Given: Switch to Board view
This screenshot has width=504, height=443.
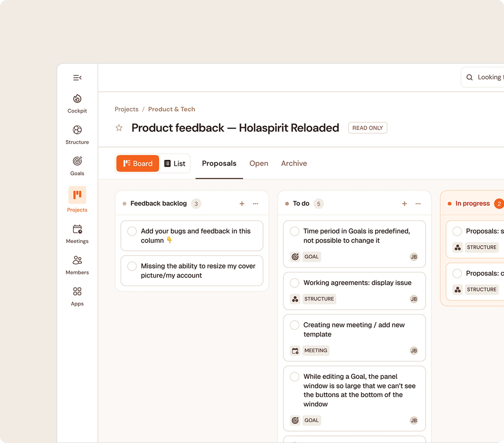Looking at the screenshot, I should 138,163.
